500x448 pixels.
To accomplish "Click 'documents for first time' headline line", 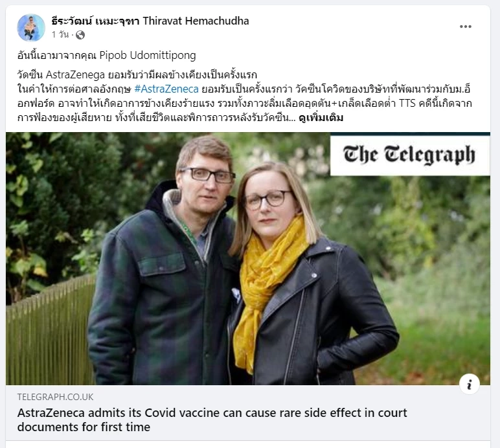I will coord(84,427).
